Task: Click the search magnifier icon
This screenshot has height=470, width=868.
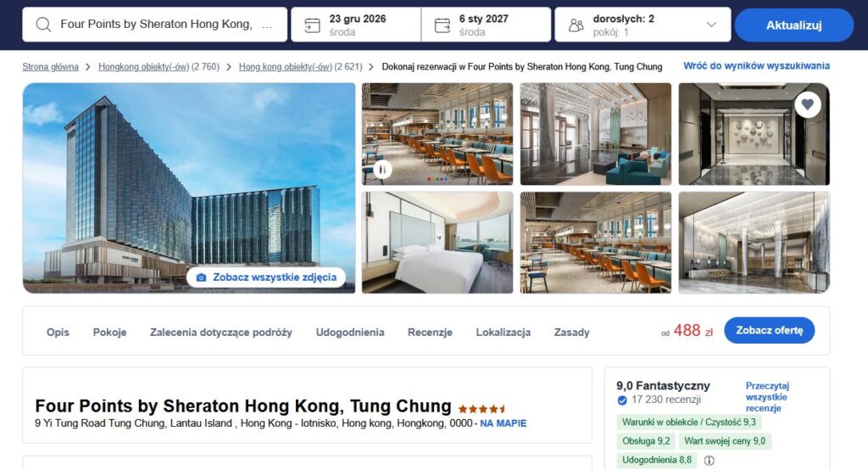Action: [43, 25]
